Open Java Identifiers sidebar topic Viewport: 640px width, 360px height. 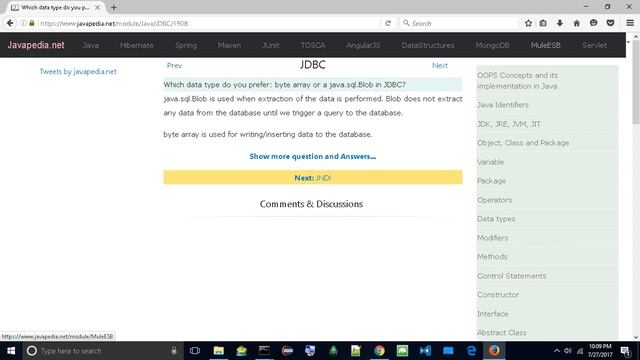coord(503,105)
